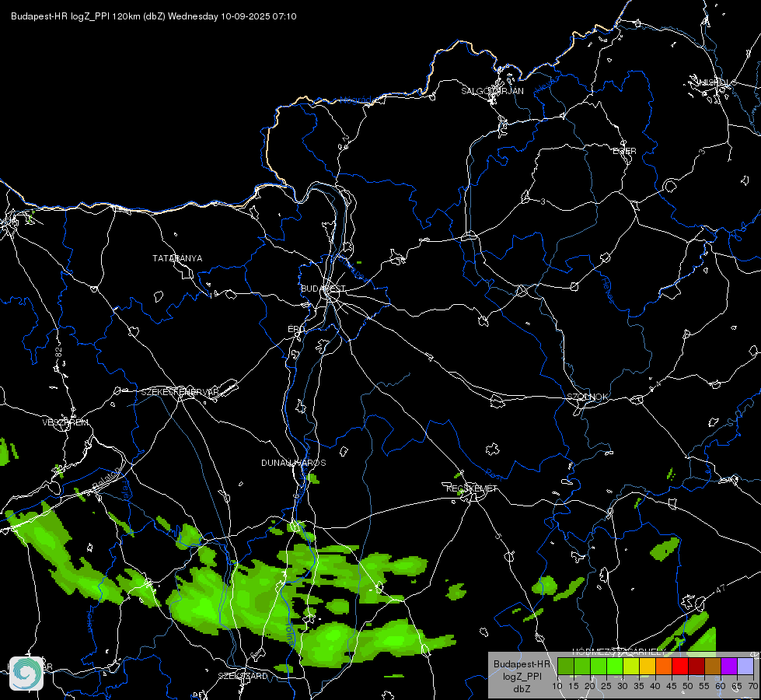
Task: Click the 10 value on the legend scale
Action: (x=557, y=686)
